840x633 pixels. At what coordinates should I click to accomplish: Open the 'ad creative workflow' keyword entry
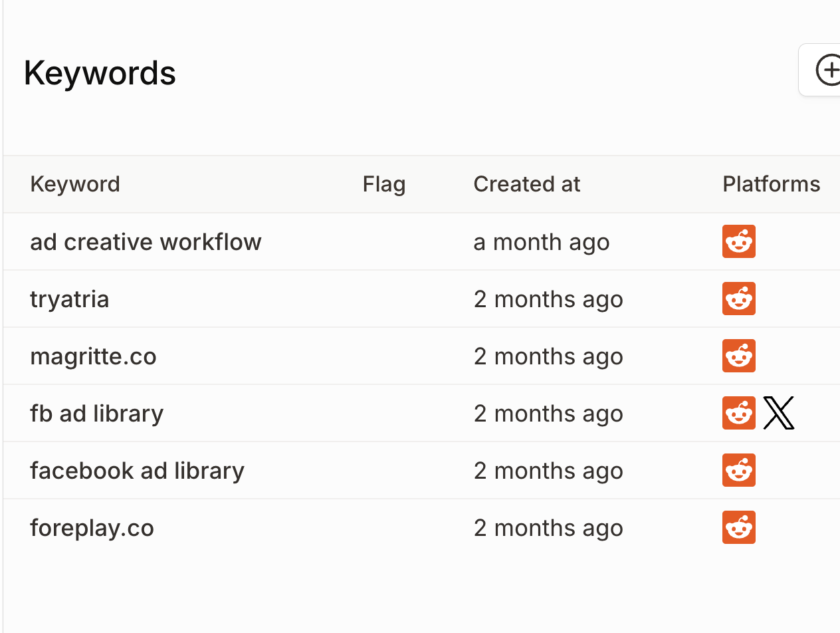[146, 241]
